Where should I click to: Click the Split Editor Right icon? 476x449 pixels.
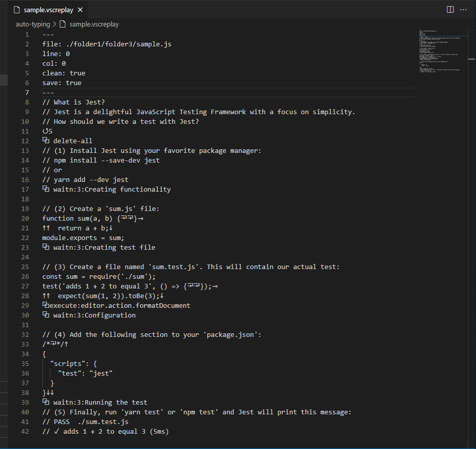pos(450,10)
